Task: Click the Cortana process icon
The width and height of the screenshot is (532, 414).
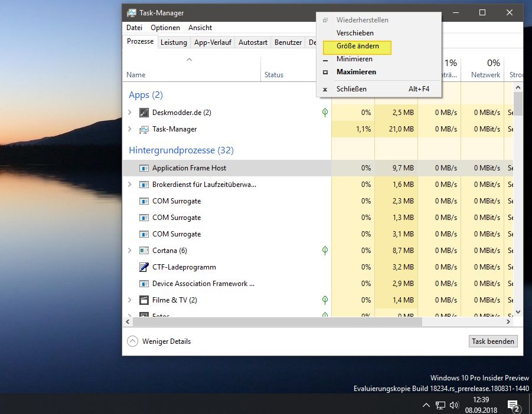Action: [144, 251]
